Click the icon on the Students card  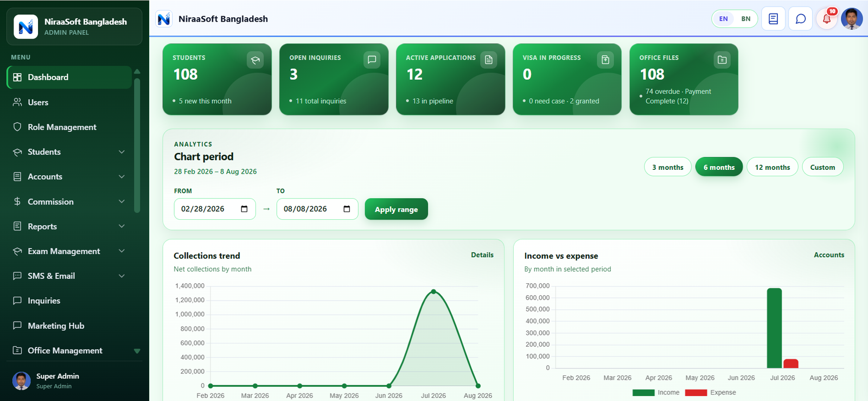click(255, 60)
